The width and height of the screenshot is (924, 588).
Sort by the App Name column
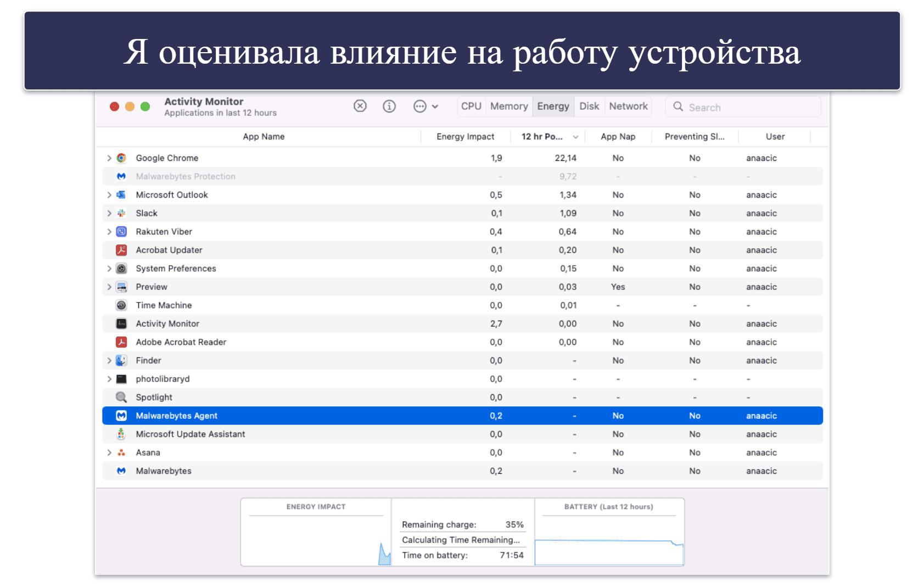coord(264,137)
